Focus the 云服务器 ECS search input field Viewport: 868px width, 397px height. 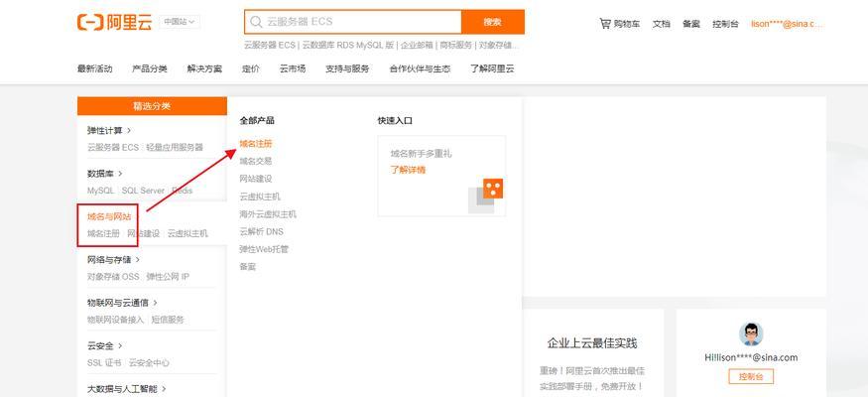[352, 22]
